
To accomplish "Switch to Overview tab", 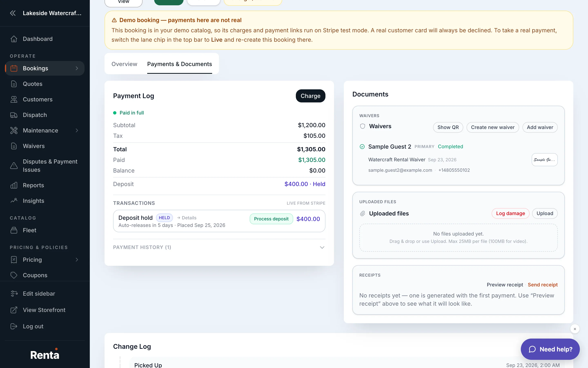I will point(124,64).
